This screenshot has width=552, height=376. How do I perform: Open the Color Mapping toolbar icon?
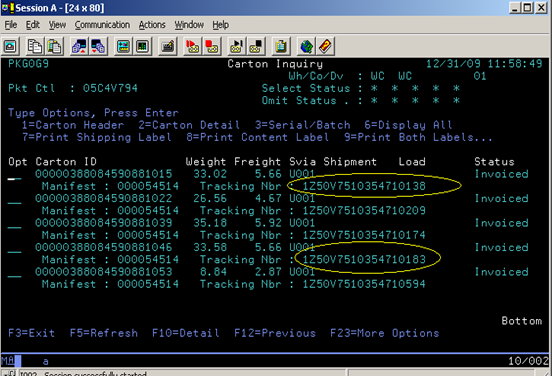pos(143,46)
